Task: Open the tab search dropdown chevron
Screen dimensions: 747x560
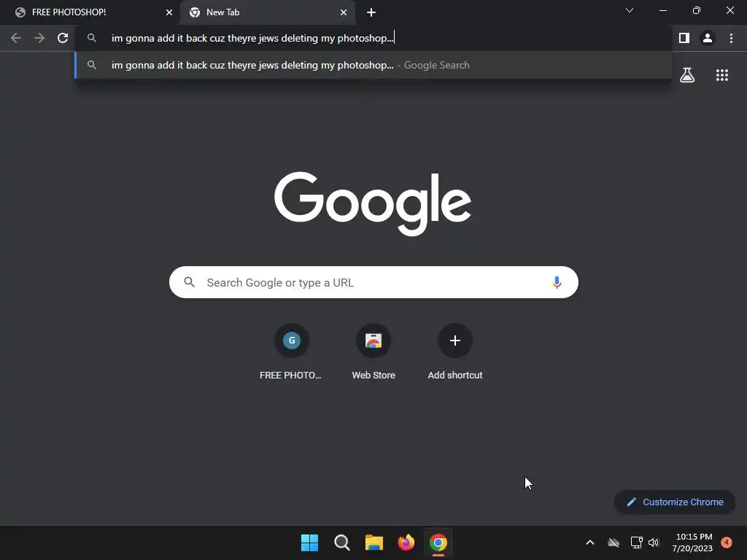Action: (630, 10)
